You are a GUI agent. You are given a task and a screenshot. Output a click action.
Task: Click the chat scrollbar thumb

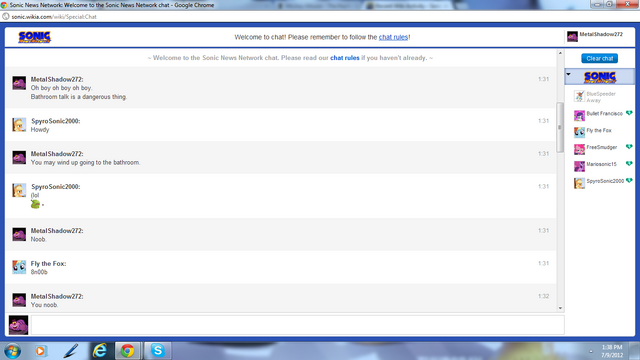coord(560,127)
